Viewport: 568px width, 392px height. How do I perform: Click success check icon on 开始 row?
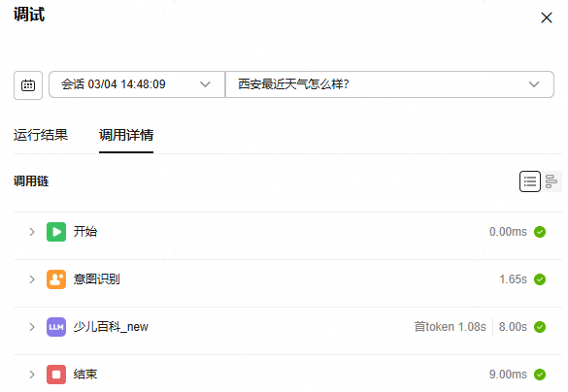click(x=540, y=232)
